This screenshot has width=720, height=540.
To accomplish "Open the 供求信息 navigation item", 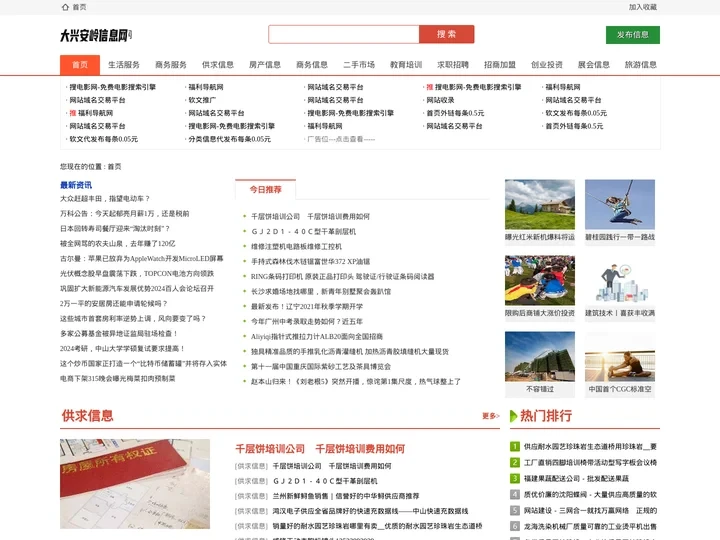I will 218,65.
